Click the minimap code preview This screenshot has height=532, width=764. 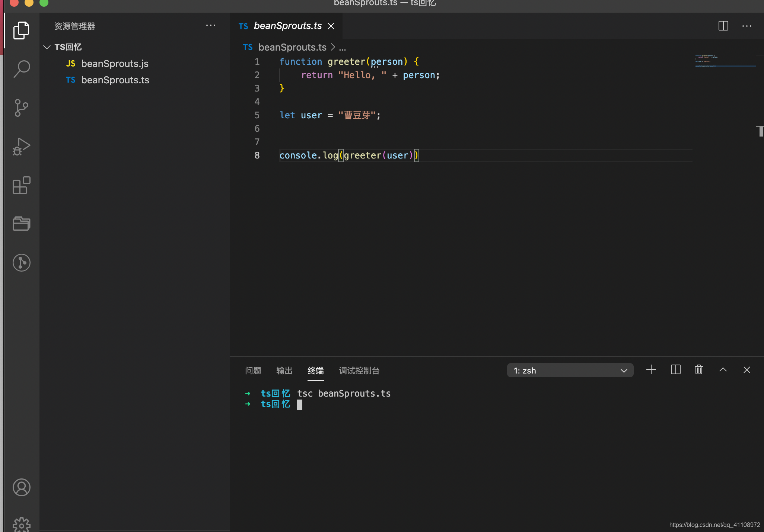pos(725,61)
